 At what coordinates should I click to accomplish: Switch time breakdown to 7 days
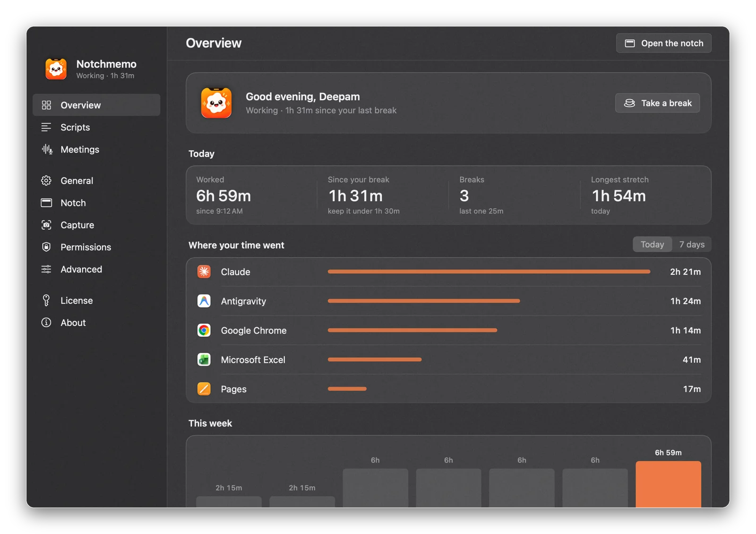pos(692,244)
